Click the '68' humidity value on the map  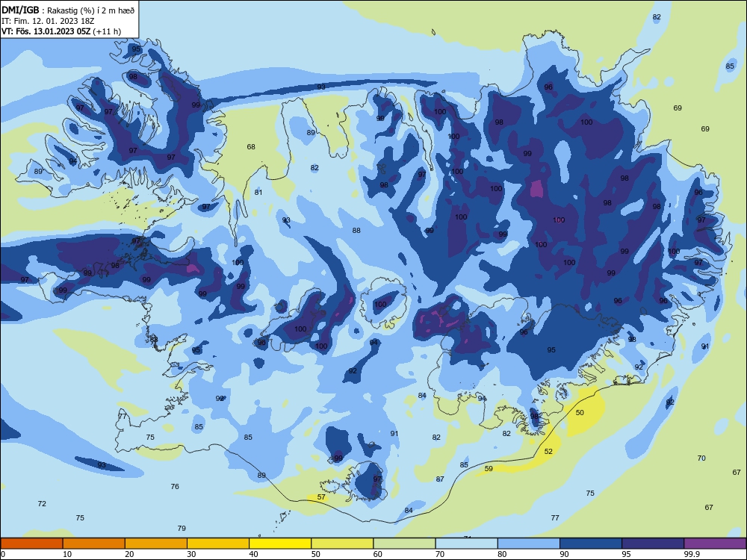(x=251, y=146)
